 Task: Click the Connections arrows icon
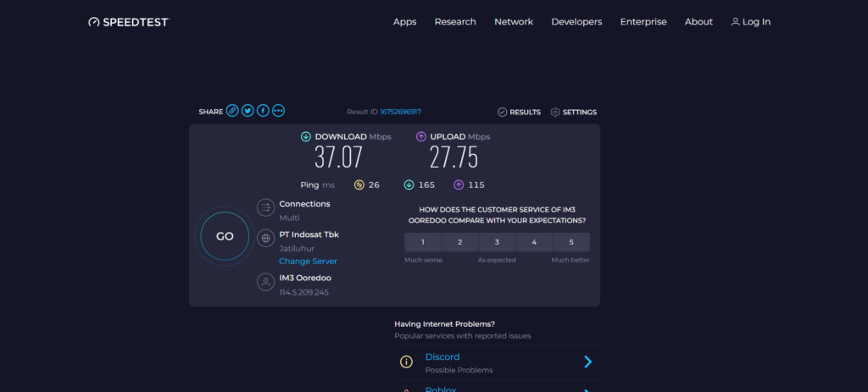point(265,208)
